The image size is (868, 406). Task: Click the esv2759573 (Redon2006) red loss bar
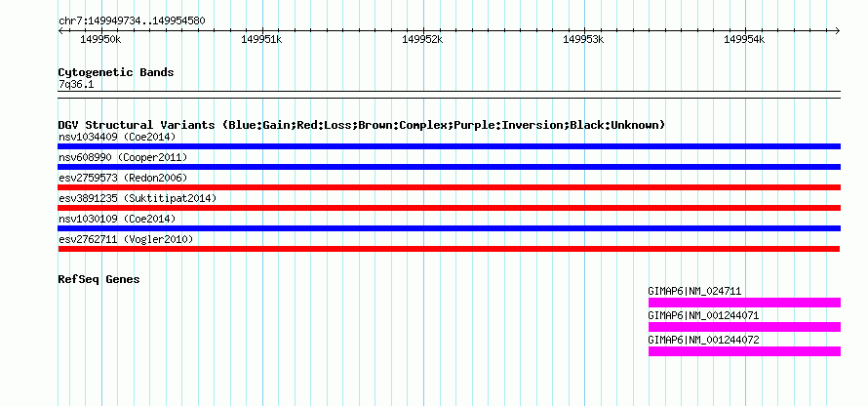click(x=449, y=187)
